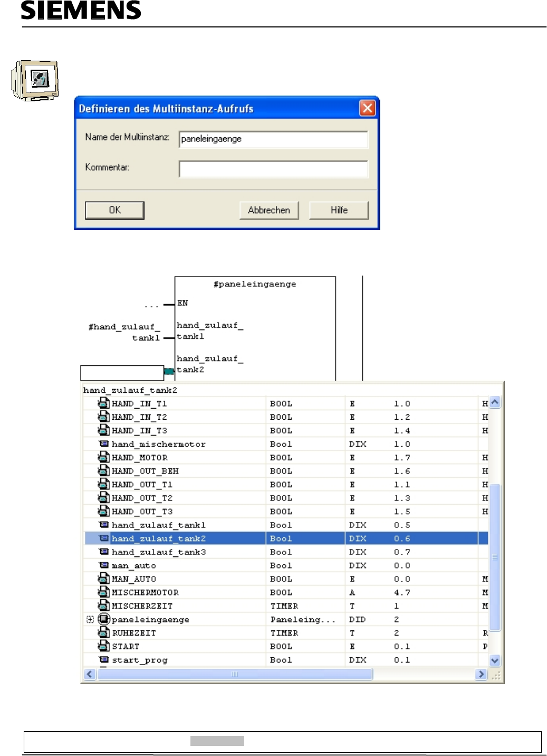547x756 pixels.
Task: Click symbol icon of MISCHERZEIT
Action: click(103, 606)
